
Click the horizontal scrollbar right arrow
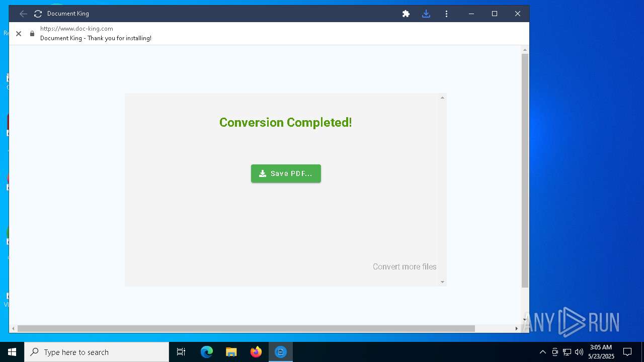(516, 328)
